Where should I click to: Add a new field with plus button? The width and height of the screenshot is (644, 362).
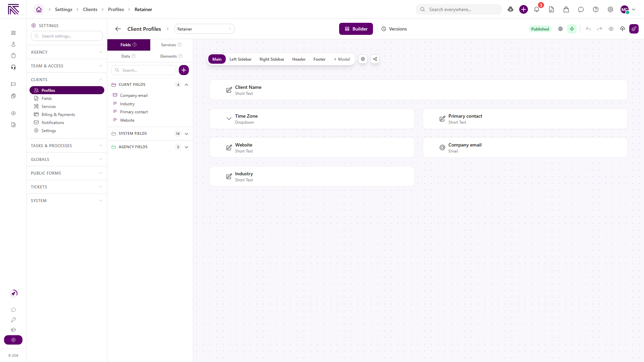tap(184, 70)
